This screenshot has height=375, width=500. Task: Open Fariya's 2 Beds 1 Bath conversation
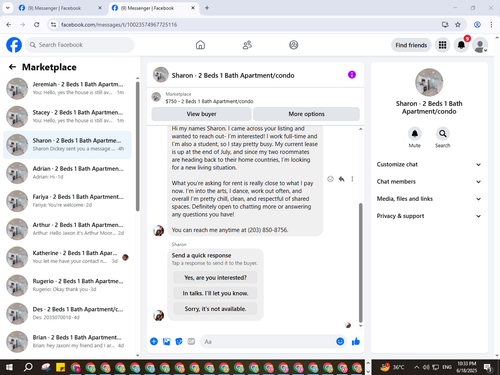tap(67, 201)
